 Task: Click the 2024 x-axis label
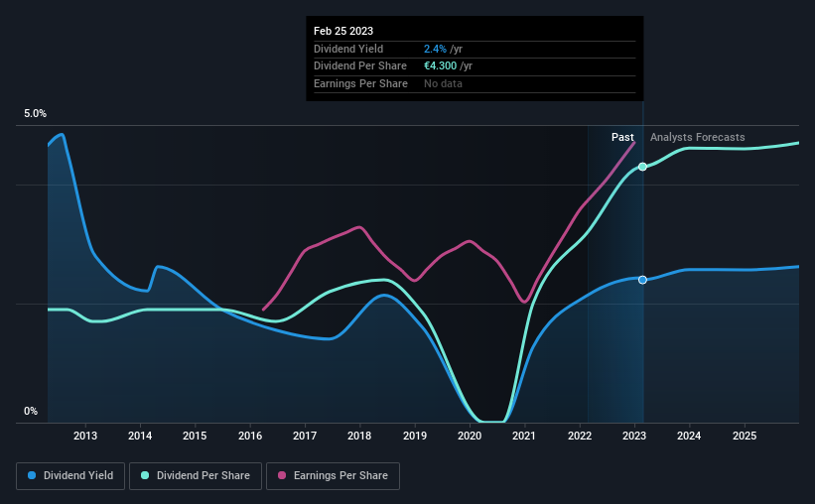click(689, 436)
